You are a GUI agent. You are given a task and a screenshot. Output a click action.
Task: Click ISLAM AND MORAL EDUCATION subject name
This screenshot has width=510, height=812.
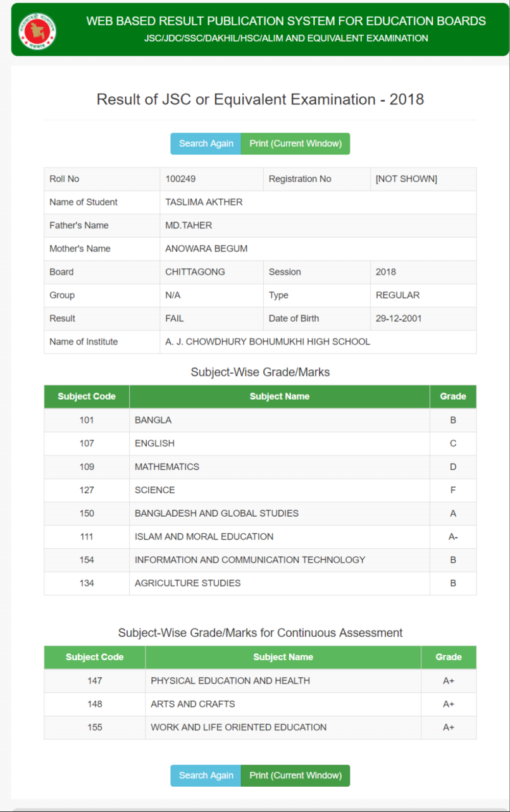(x=204, y=536)
